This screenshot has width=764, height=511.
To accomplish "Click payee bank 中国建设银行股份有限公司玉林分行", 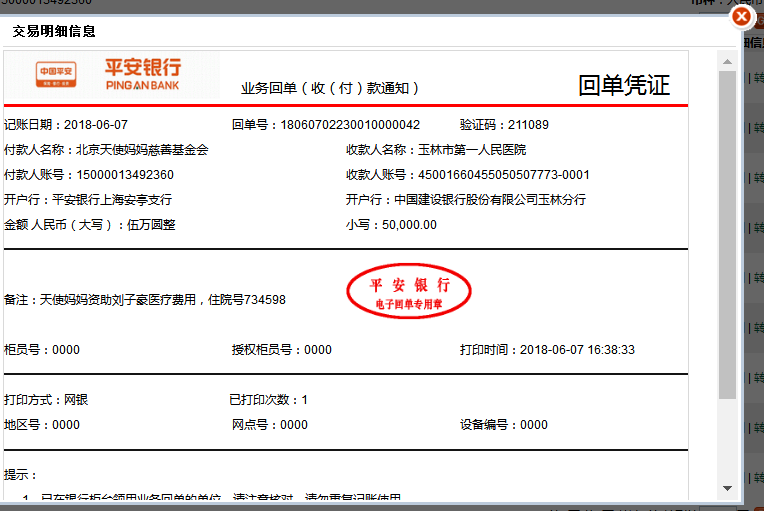I will 490,200.
